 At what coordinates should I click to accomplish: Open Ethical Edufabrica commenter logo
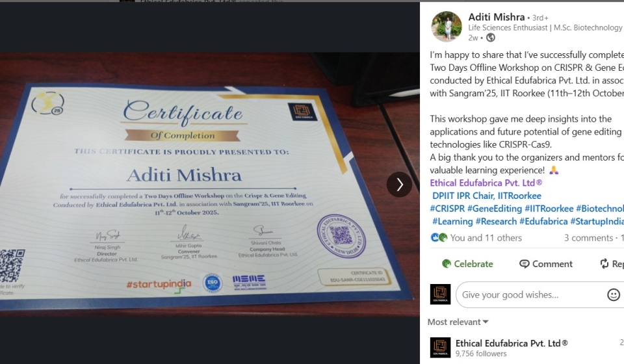[440, 348]
